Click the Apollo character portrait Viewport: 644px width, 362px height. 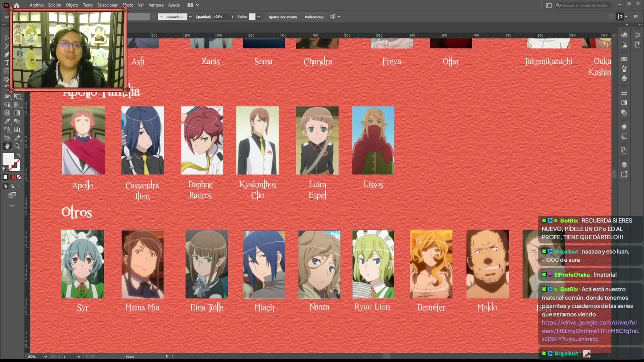(83, 140)
